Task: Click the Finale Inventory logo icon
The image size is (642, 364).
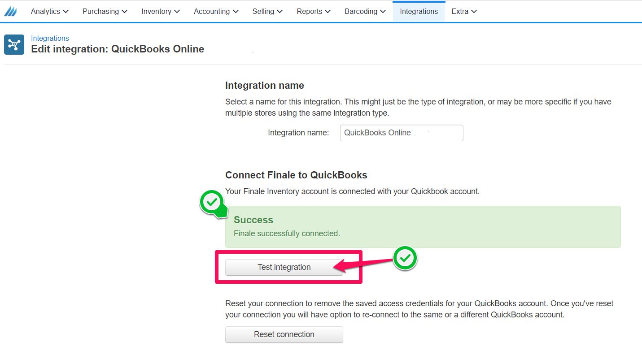Action: tap(10, 12)
